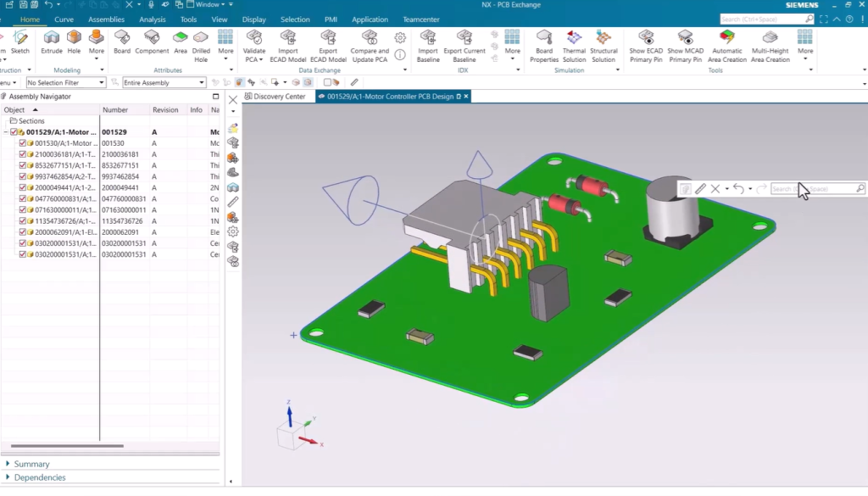Open Data Exchange settings gear icon

coord(400,37)
